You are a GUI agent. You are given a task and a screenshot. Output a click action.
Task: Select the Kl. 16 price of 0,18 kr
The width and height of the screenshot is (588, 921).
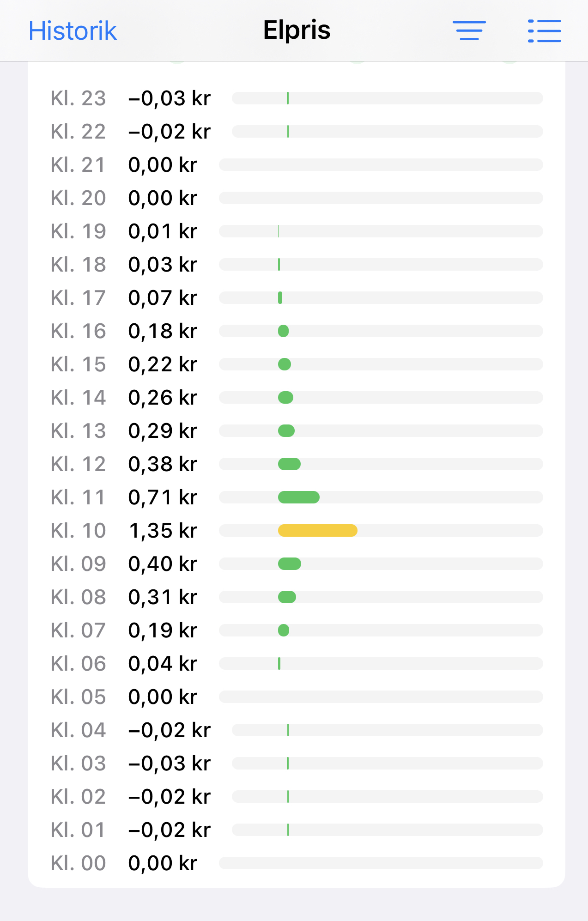click(x=163, y=331)
